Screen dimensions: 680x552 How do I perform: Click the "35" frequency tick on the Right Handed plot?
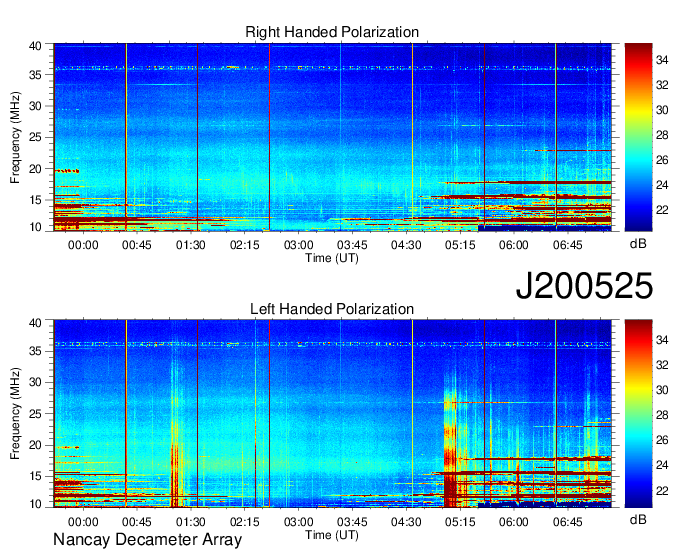pyautogui.click(x=35, y=75)
